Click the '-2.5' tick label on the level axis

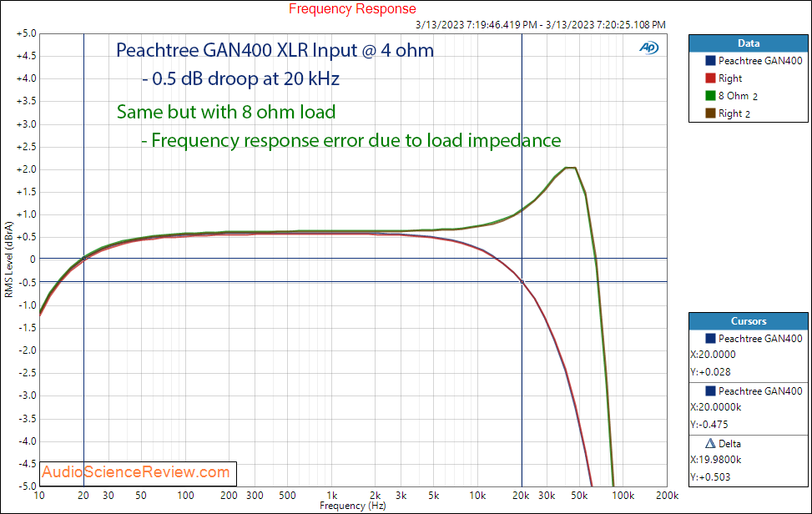(x=28, y=373)
